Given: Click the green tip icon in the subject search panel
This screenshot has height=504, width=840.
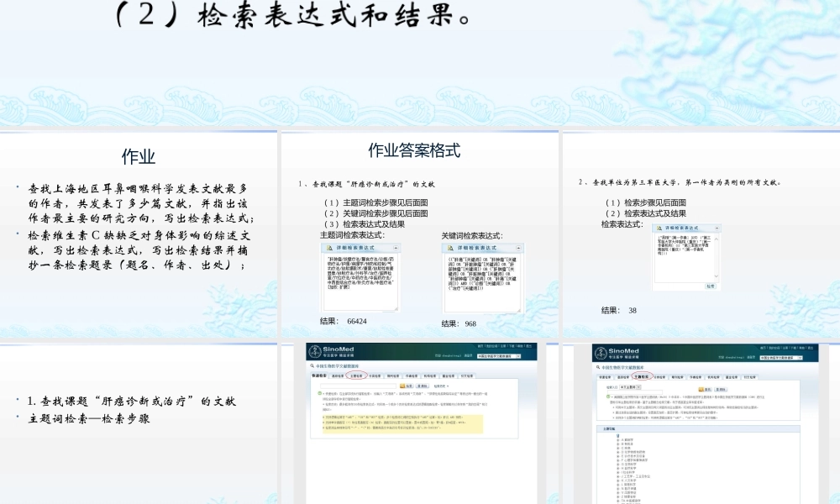Looking at the screenshot, I should coord(606,396).
